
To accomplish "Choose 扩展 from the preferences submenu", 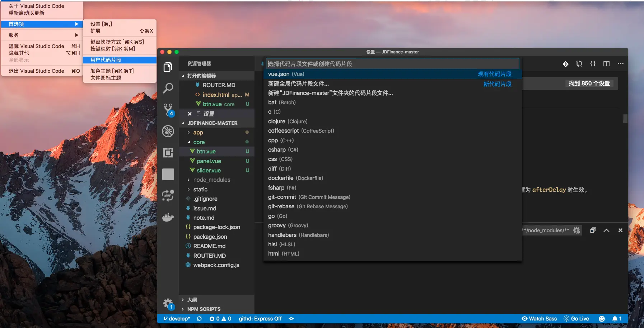I will click(x=120, y=31).
